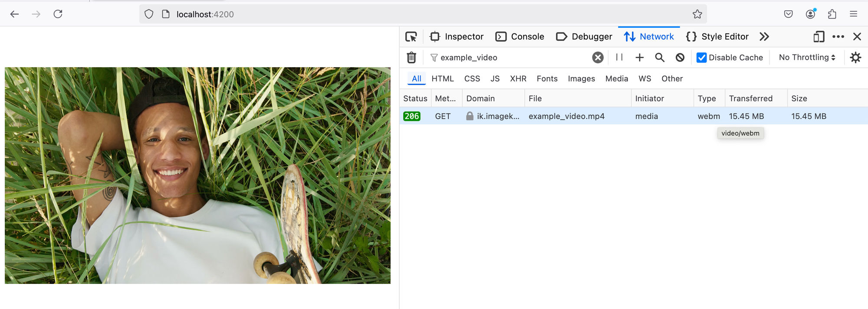Sort by the File column header

tap(578, 98)
